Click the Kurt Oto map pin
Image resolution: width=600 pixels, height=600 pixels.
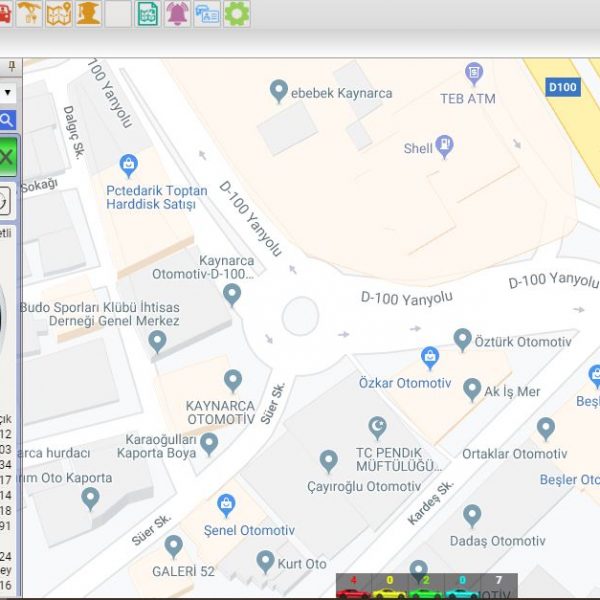[x=265, y=562]
